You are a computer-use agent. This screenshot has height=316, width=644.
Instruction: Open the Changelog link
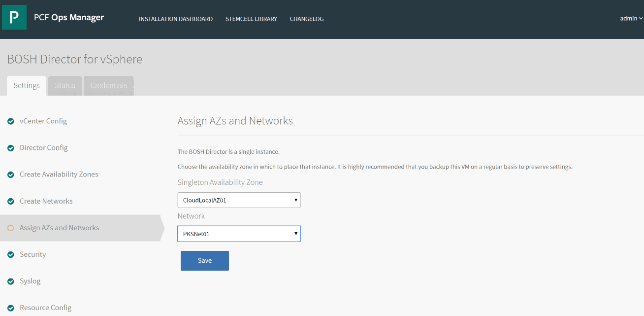coord(306,19)
